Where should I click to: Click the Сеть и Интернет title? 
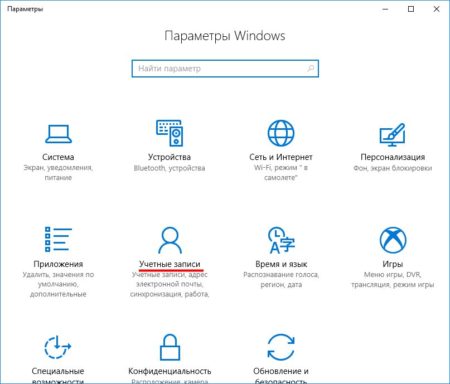coord(281,157)
